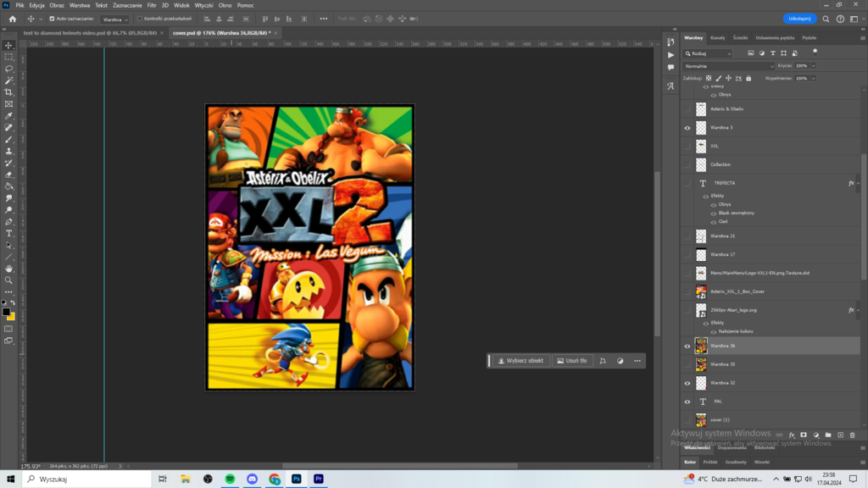Open more alignment options (three dots)
The width and height of the screenshot is (868, 488).
click(324, 19)
